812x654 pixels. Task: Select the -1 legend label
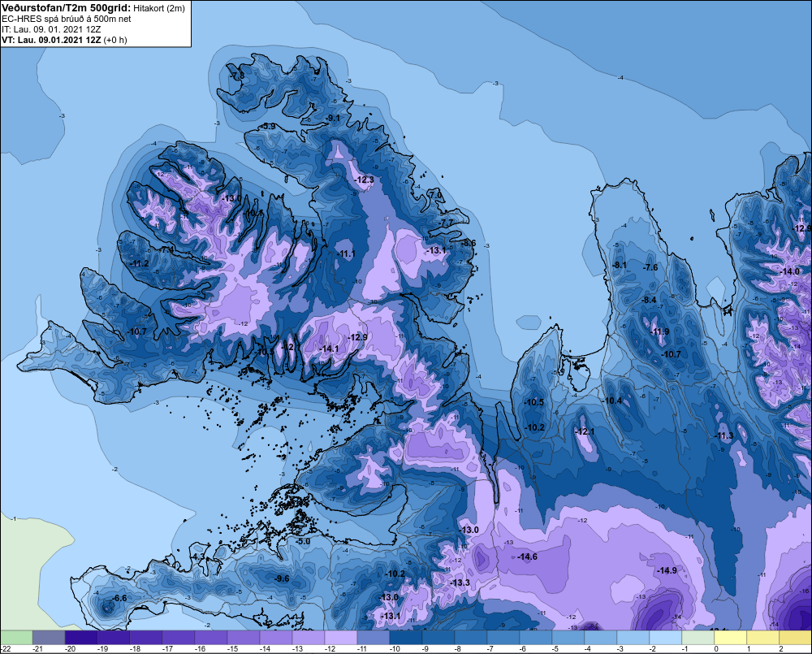pyautogui.click(x=685, y=649)
